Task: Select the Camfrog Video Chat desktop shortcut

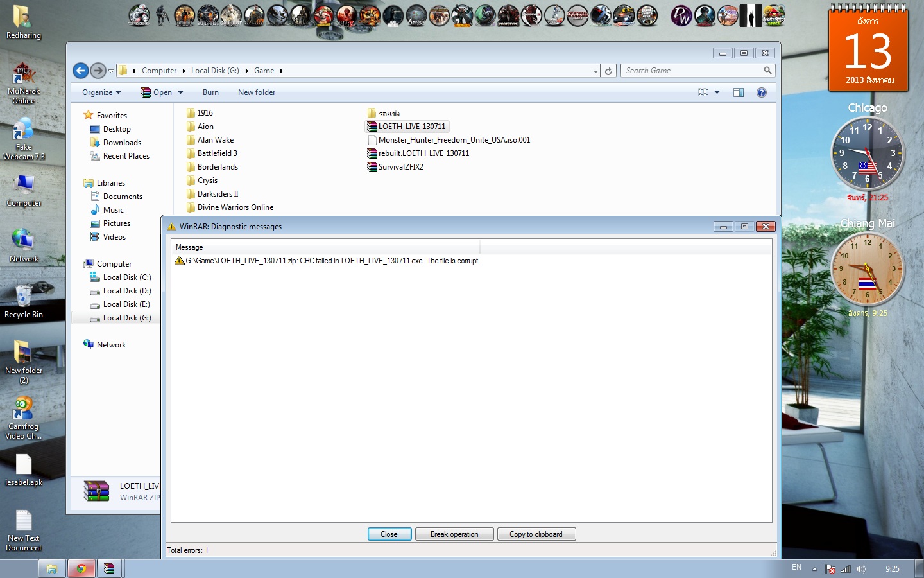Action: [x=24, y=417]
